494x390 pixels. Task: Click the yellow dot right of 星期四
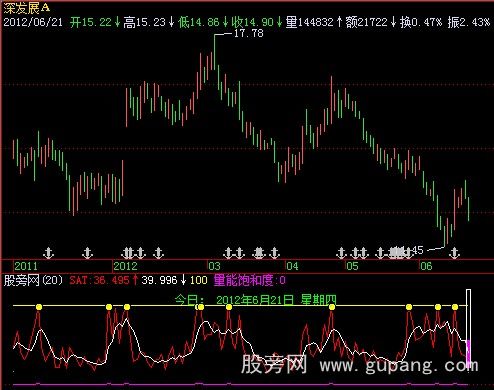coord(409,307)
